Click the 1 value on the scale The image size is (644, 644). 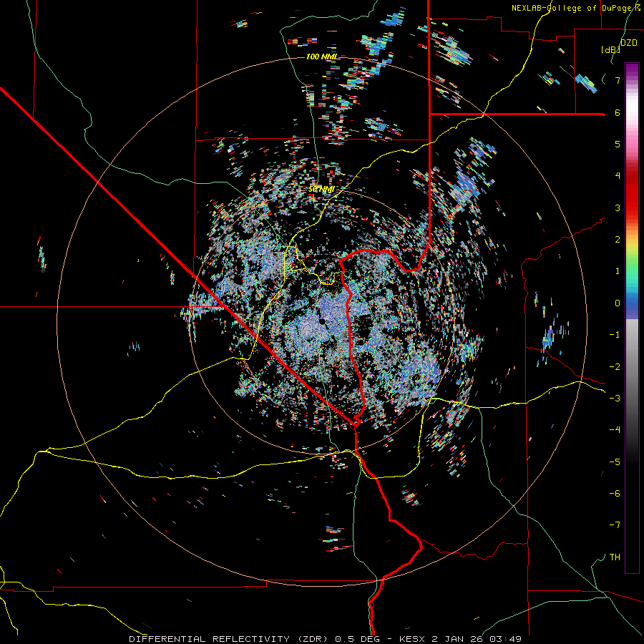[618, 271]
